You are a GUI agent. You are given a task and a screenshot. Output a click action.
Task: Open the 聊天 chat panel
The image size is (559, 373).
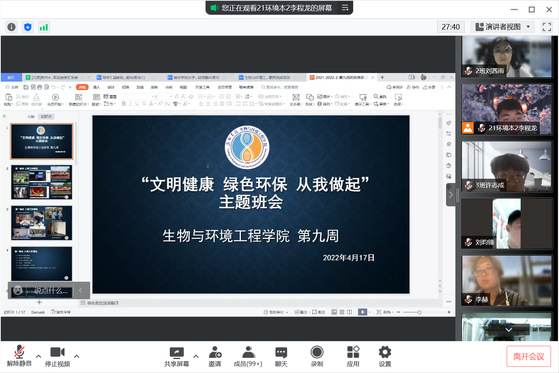point(281,357)
